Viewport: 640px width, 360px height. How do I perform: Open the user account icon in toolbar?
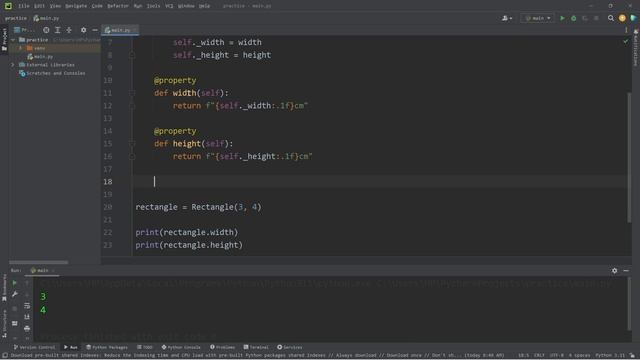click(x=507, y=18)
